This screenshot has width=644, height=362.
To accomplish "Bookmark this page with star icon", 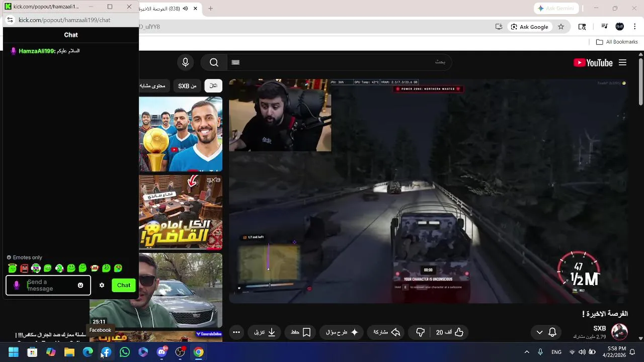I will 561,27.
